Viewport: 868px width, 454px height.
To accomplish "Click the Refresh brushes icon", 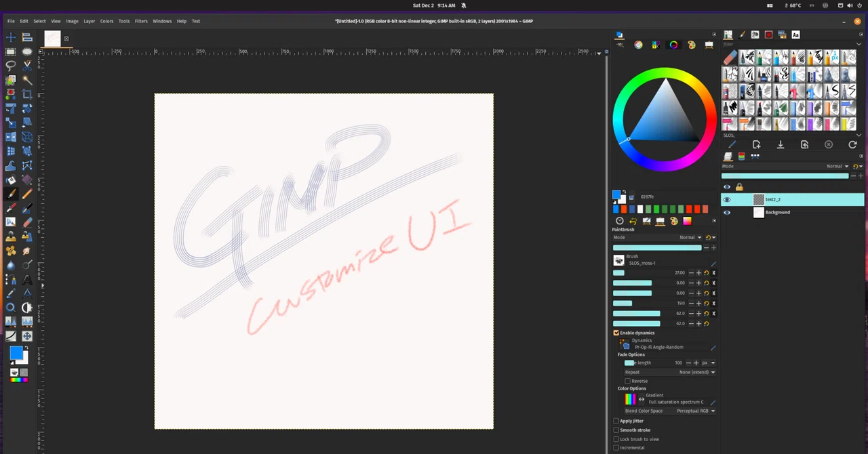I will click(x=852, y=144).
